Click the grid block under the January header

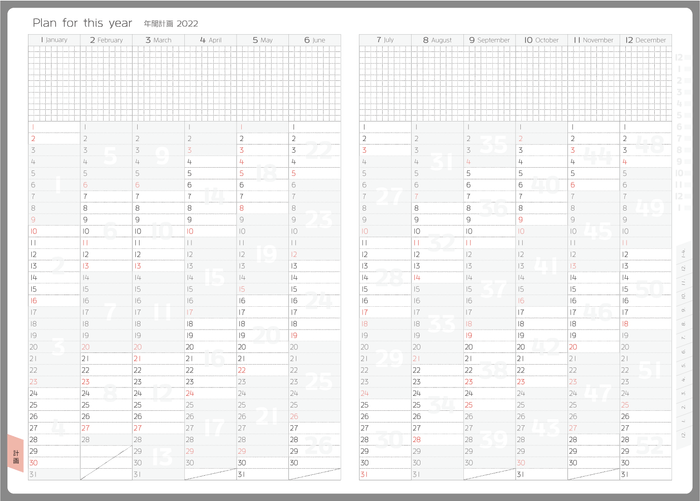click(x=54, y=83)
